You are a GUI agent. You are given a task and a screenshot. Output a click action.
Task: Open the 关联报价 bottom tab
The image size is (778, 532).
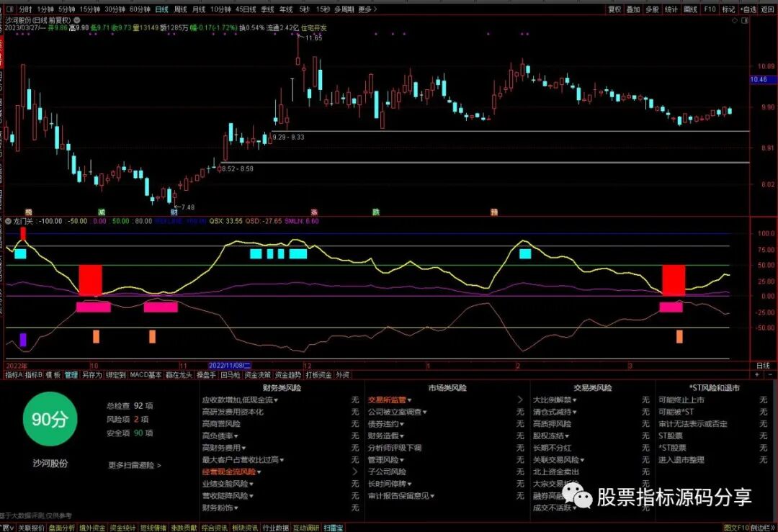pos(31,528)
